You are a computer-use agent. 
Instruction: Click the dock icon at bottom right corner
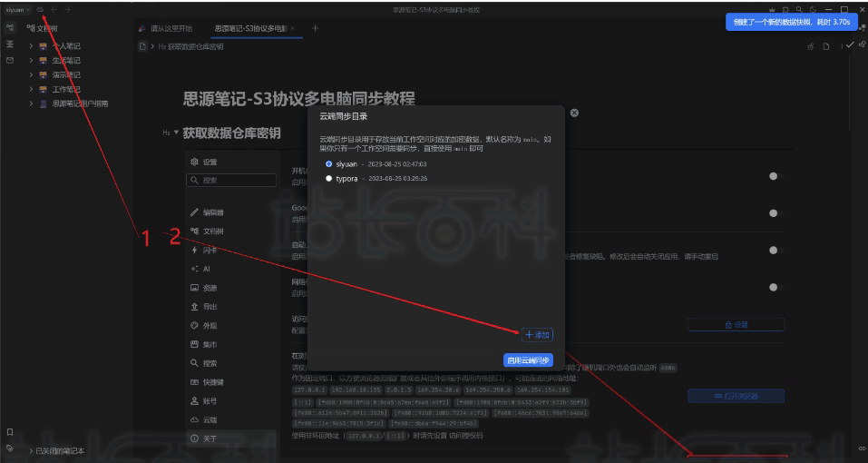click(x=862, y=448)
